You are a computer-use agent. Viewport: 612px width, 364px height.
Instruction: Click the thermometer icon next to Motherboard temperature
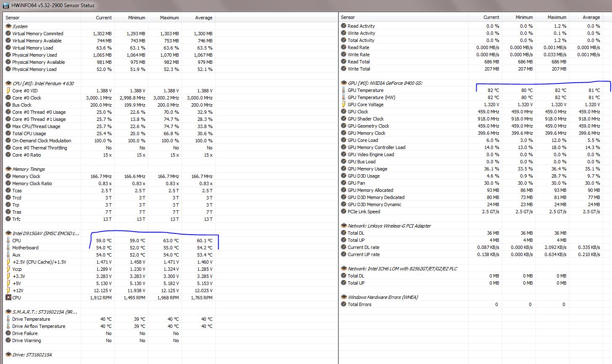tap(8, 248)
